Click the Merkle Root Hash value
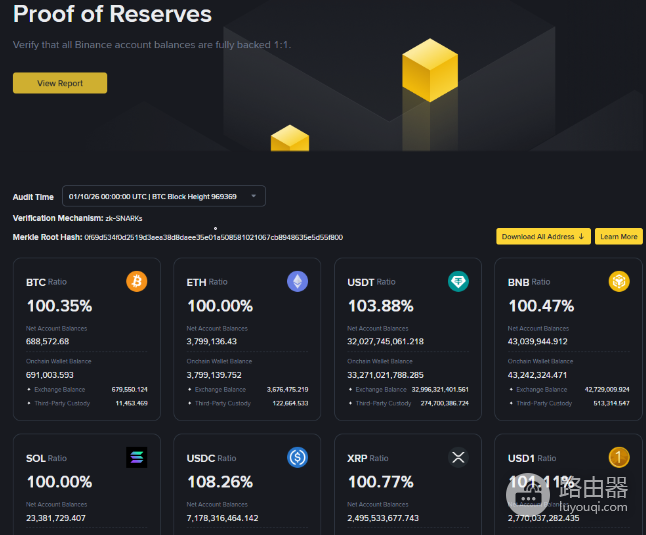Image resolution: width=646 pixels, height=535 pixels. point(213,237)
